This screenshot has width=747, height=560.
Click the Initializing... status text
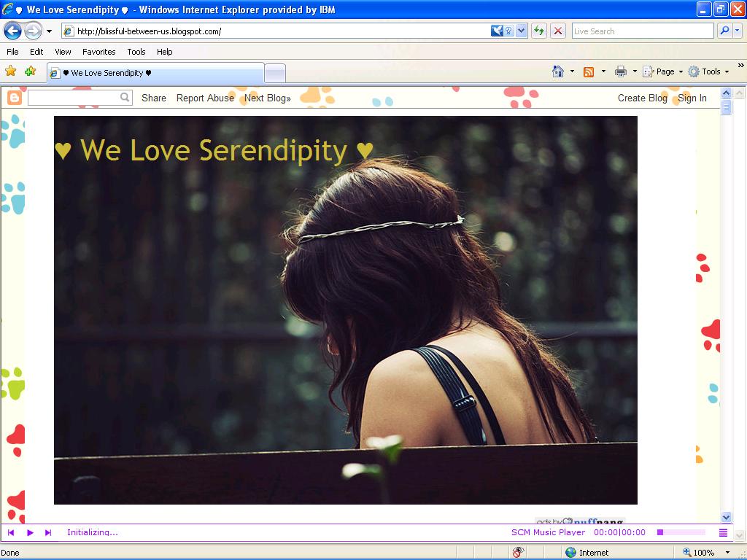(93, 532)
